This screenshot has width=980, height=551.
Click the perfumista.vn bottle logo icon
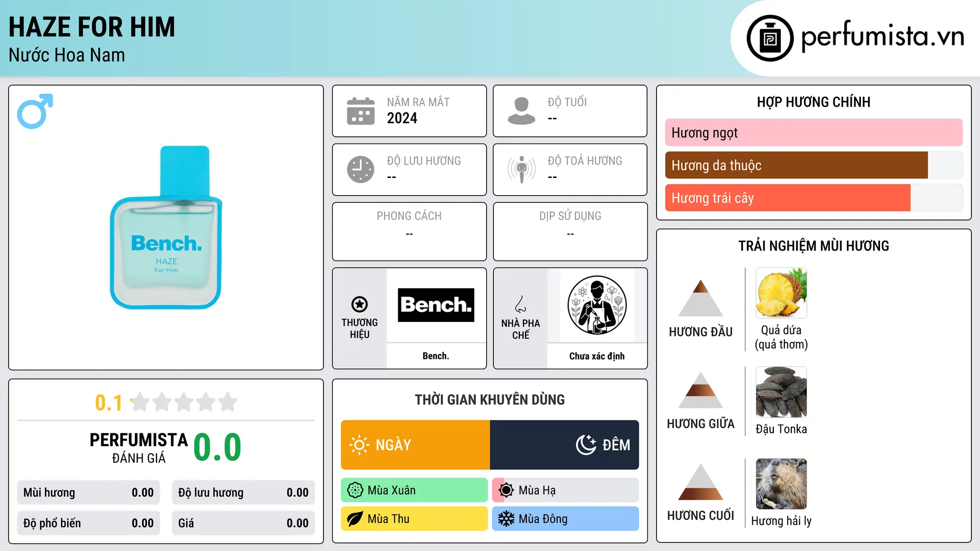click(x=770, y=38)
